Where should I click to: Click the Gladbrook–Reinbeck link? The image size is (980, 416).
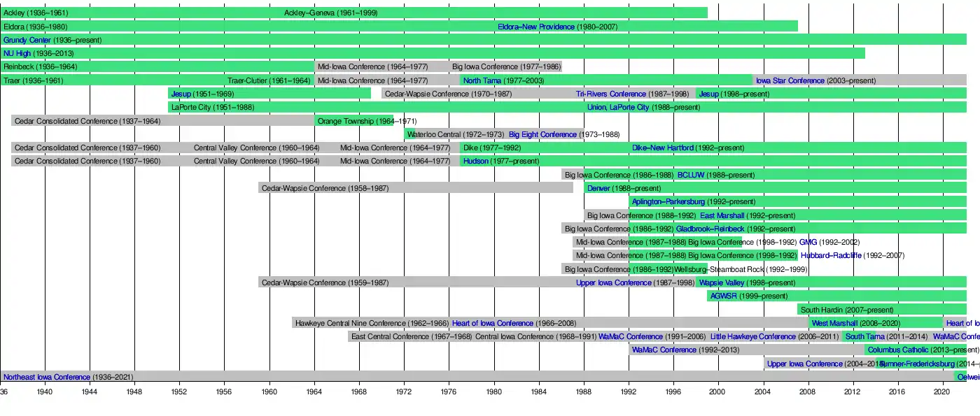(x=710, y=229)
